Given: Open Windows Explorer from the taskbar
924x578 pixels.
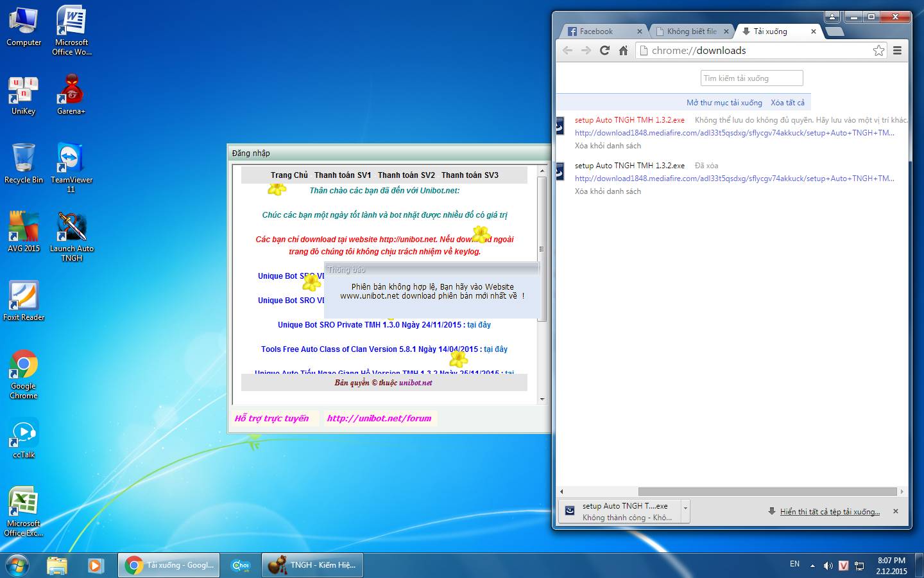Looking at the screenshot, I should pos(57,565).
